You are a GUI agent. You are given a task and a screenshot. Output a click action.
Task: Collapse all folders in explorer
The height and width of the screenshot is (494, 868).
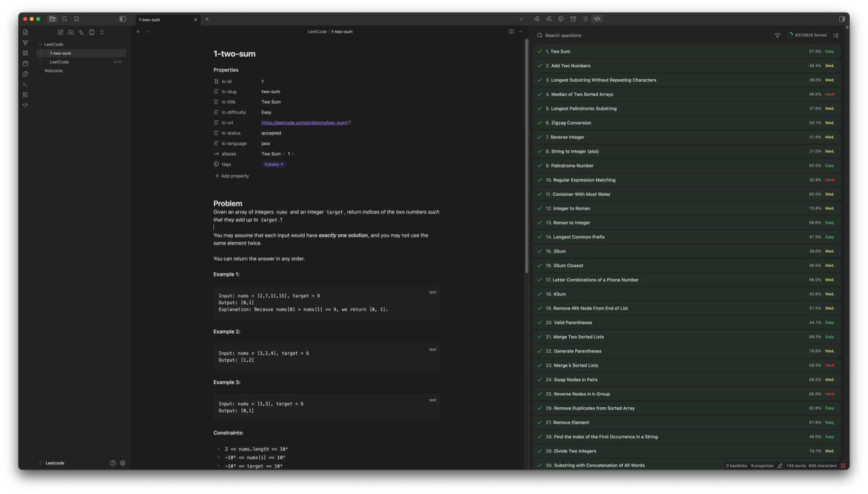coord(102,33)
